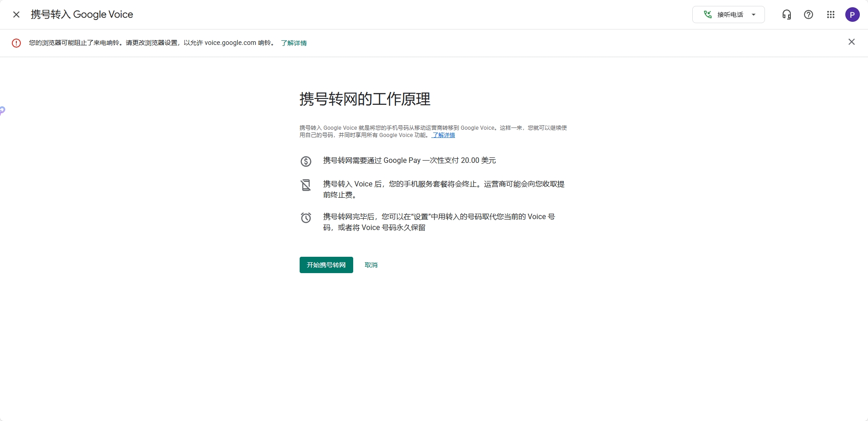
Task: Click the text about 提前终止费
Action: (444, 190)
